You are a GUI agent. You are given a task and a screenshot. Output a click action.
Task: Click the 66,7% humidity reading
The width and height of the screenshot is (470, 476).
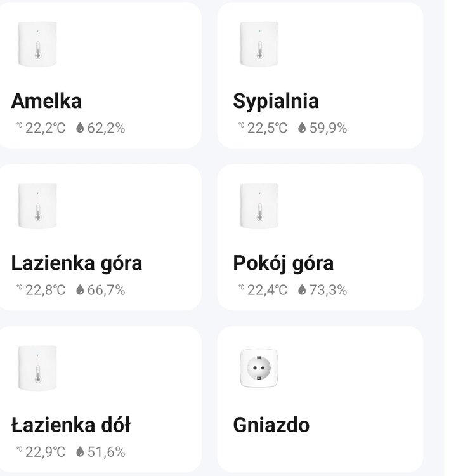[x=106, y=290]
